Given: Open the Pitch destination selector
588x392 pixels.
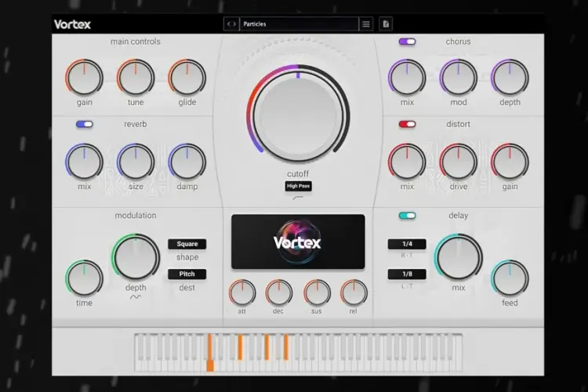Looking at the screenshot, I should (187, 274).
